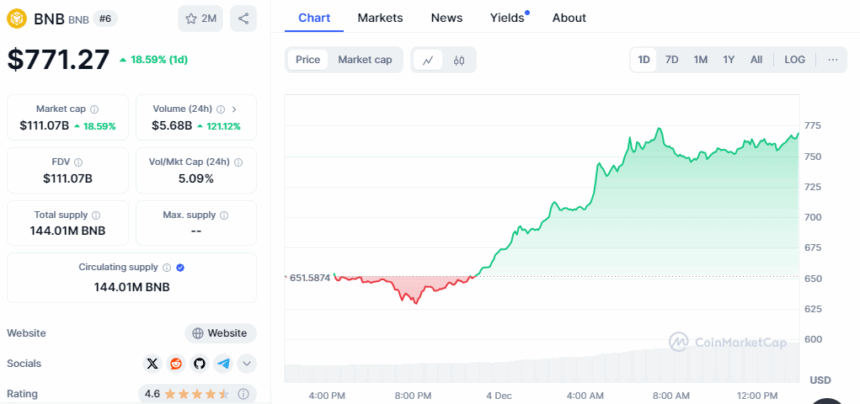860x404 pixels.
Task: Click the #6 rank badge
Action: point(105,19)
